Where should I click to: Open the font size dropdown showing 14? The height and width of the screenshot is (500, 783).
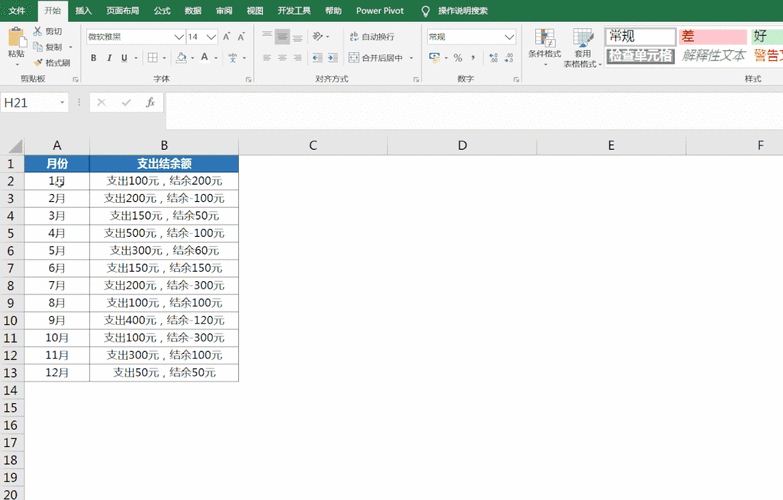(211, 37)
